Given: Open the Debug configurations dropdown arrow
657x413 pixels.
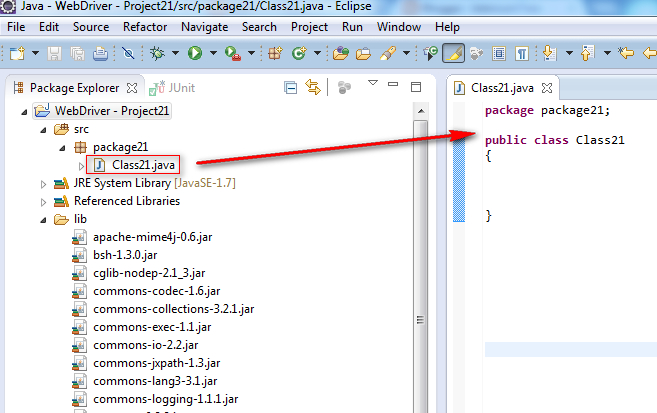Looking at the screenshot, I should click(176, 53).
